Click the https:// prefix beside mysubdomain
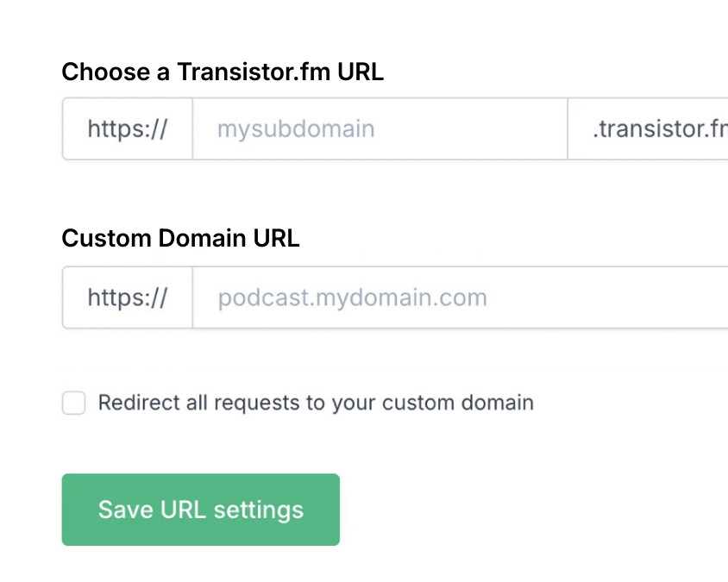This screenshot has width=728, height=582. tap(128, 129)
